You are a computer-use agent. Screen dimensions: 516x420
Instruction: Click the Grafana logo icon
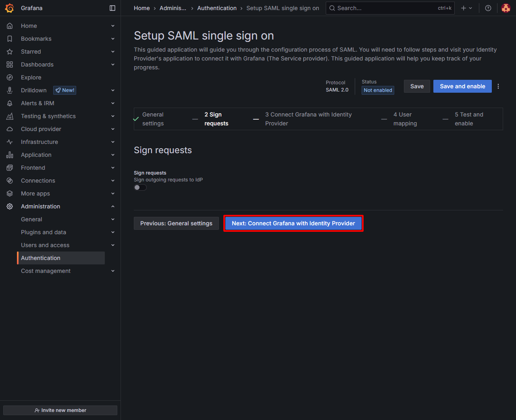pyautogui.click(x=10, y=8)
